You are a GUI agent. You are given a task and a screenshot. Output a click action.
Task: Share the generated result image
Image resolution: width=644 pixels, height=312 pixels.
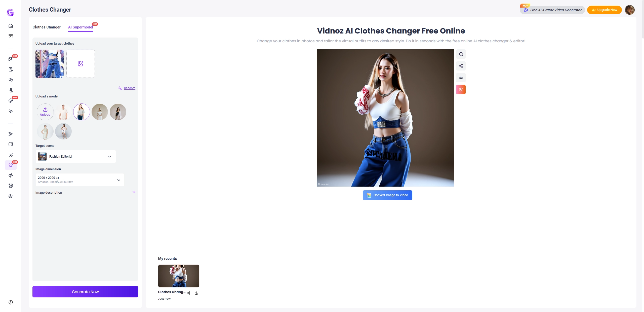461,66
